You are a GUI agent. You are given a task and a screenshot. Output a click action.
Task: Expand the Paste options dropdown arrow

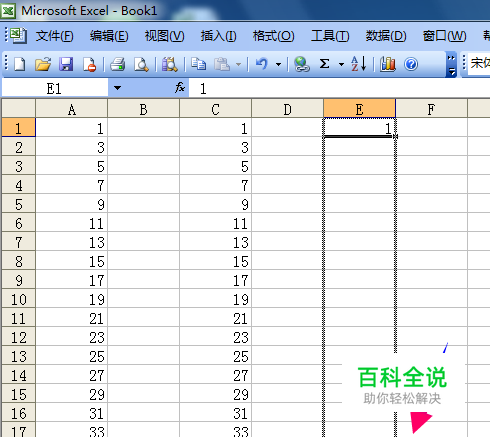point(238,64)
